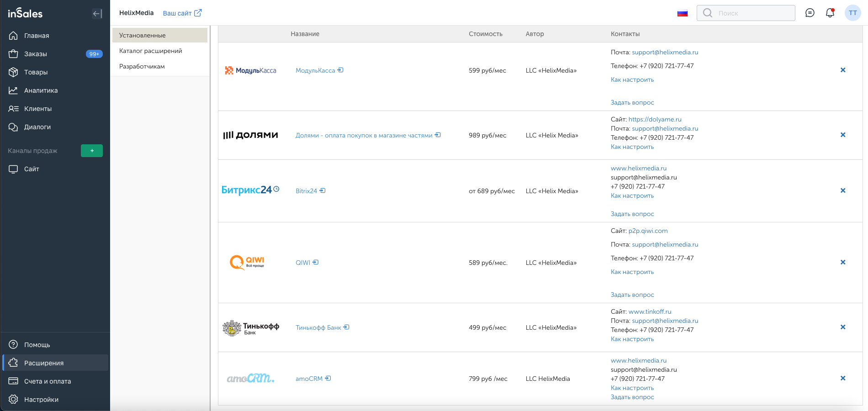Open Счета и оплата in the sidebar
This screenshot has height=411, width=868.
click(x=55, y=381)
